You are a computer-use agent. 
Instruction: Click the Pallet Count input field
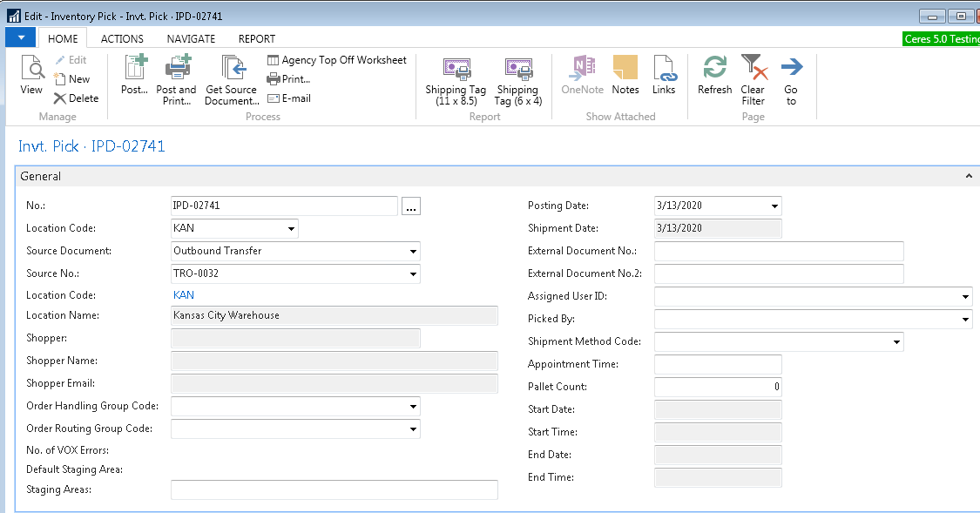(x=717, y=388)
